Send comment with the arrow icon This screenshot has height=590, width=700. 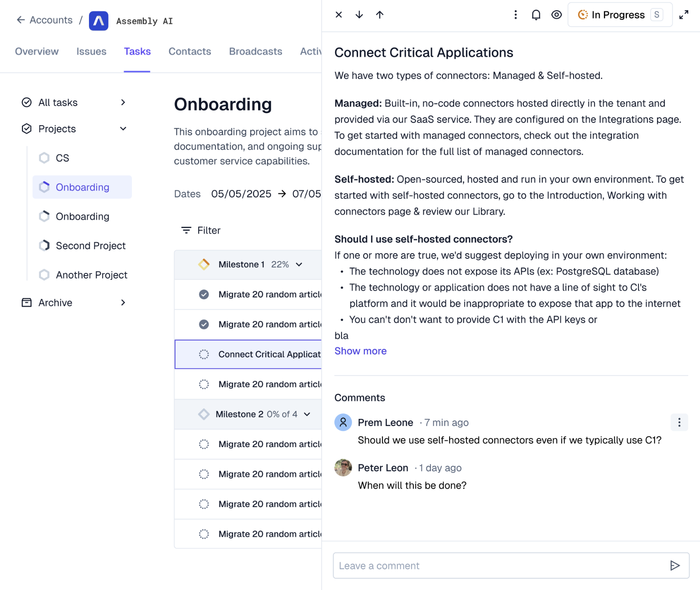tap(675, 566)
